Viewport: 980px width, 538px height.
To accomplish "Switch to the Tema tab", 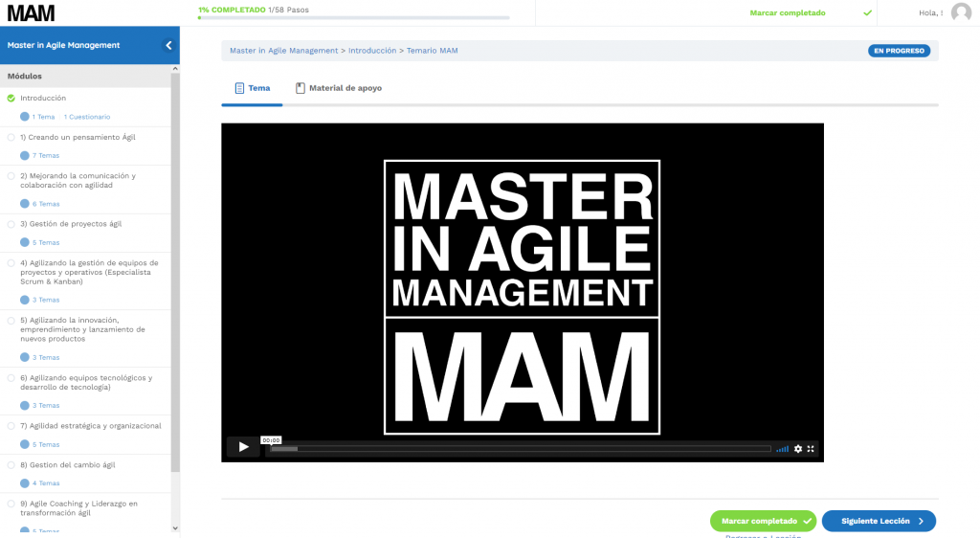I will [x=252, y=88].
